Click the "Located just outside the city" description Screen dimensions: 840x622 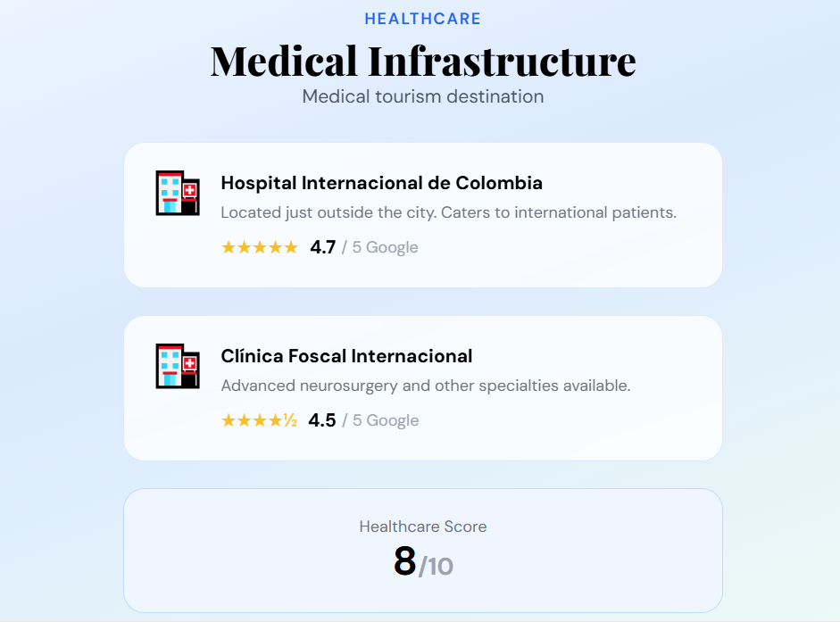[x=448, y=212]
